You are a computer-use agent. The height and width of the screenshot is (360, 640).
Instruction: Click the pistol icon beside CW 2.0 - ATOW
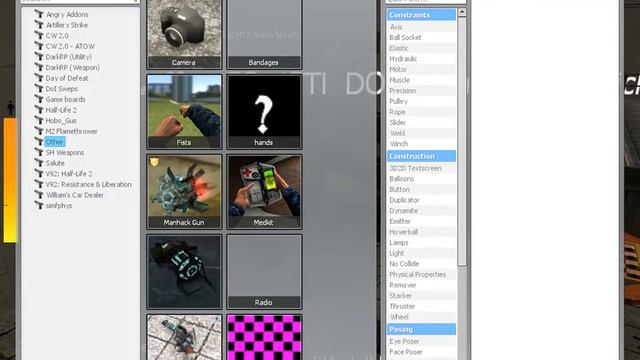[x=39, y=46]
